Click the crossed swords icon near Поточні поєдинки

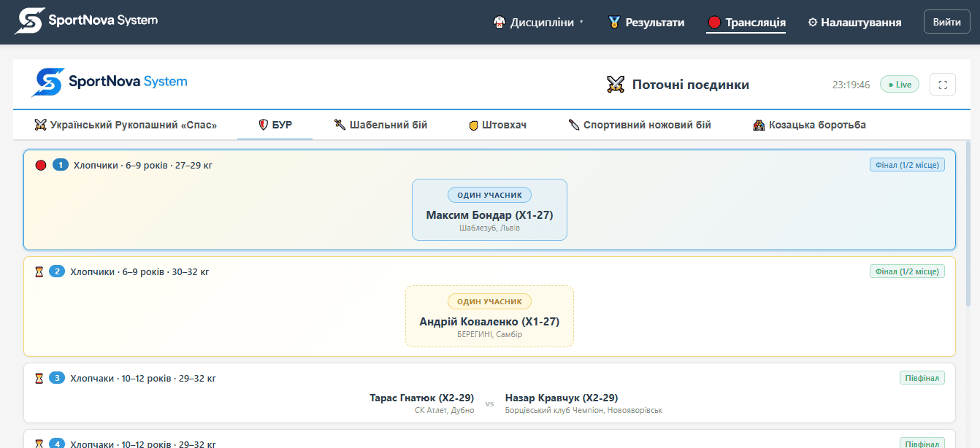(616, 85)
